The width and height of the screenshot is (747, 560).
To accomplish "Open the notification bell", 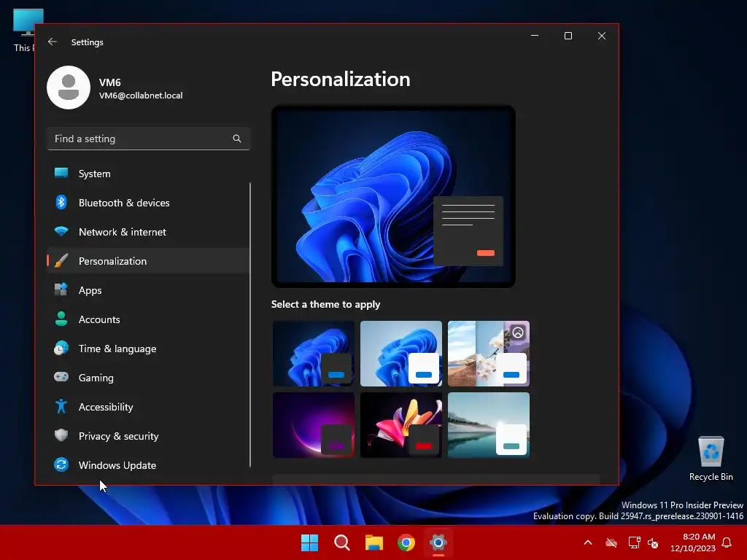I will 727,542.
